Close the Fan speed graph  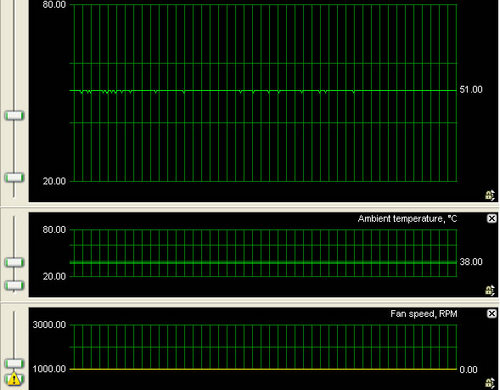[492, 314]
